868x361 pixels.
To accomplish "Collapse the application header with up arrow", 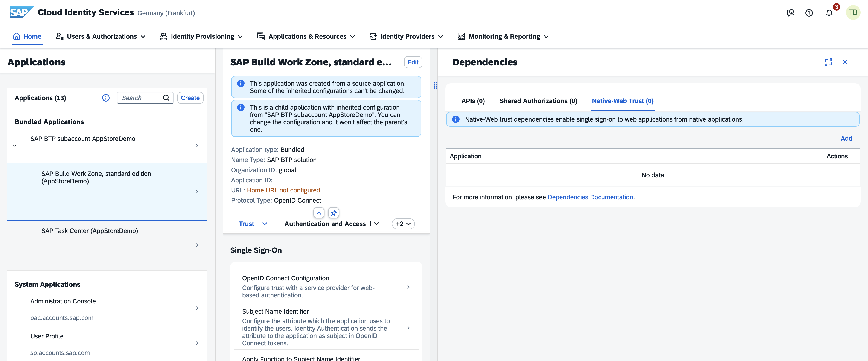I will (319, 213).
